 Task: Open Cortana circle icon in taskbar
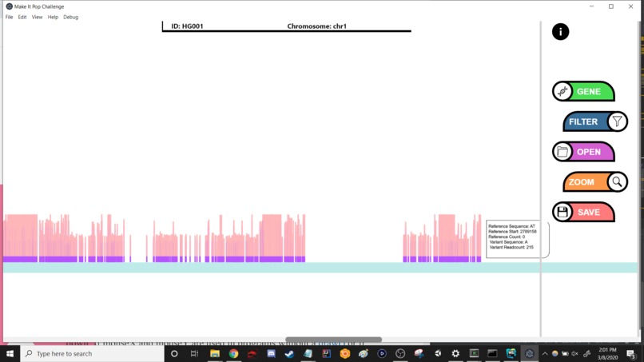pyautogui.click(x=174, y=353)
